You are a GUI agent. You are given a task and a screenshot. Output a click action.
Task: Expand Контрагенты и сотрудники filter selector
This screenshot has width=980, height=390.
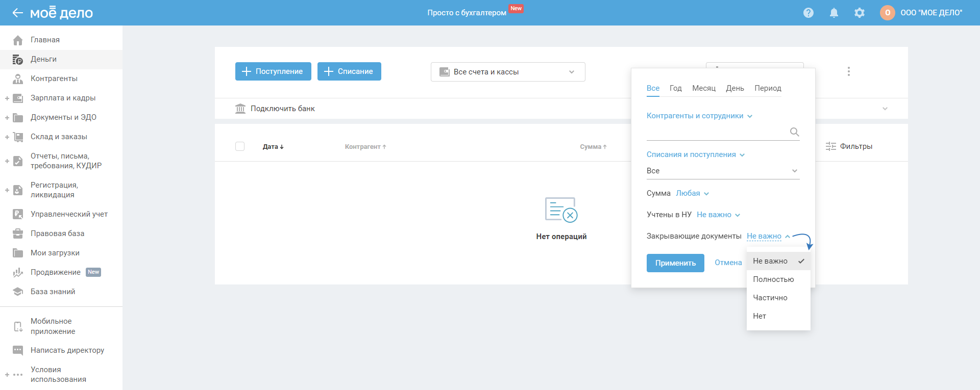coord(699,116)
